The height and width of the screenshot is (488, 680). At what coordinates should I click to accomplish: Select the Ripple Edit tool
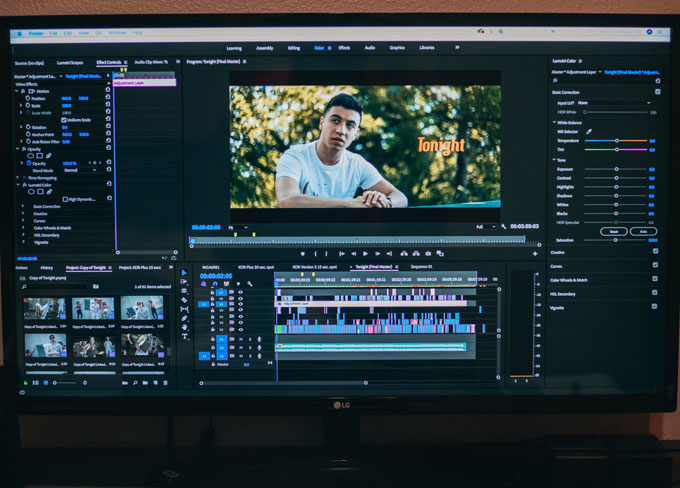tap(184, 291)
